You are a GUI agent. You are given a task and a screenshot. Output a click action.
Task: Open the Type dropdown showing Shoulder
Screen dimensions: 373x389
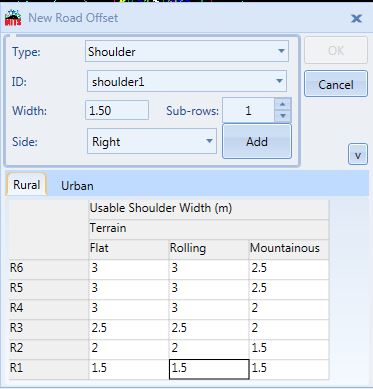click(x=187, y=51)
